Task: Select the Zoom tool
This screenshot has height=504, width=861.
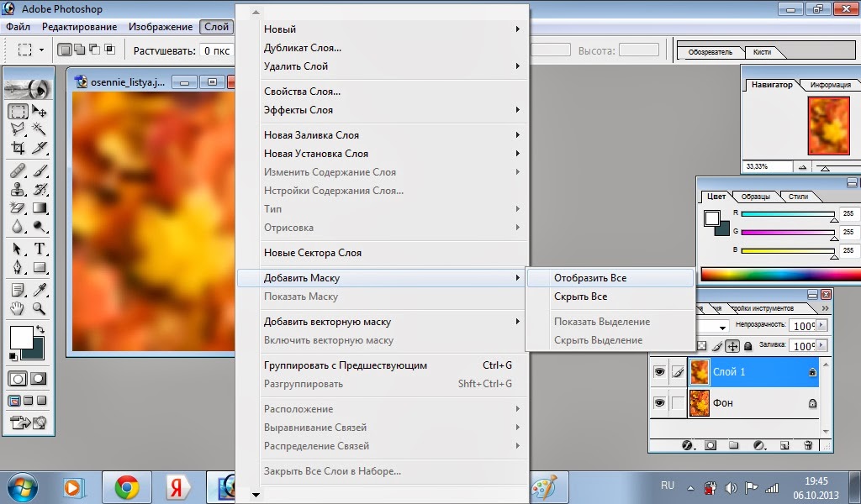Action: (39, 309)
